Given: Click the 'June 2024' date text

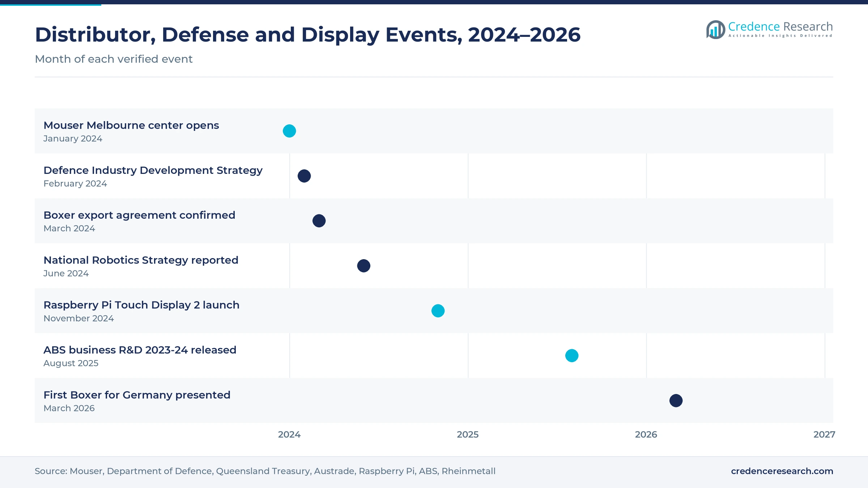Looking at the screenshot, I should click(x=66, y=273).
